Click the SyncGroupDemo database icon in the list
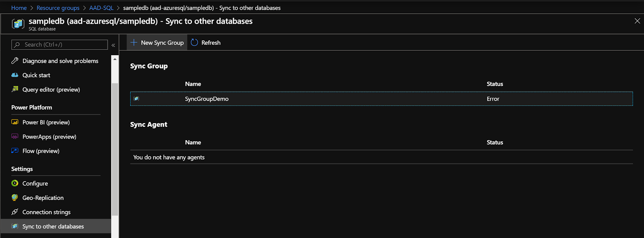 pyautogui.click(x=136, y=99)
